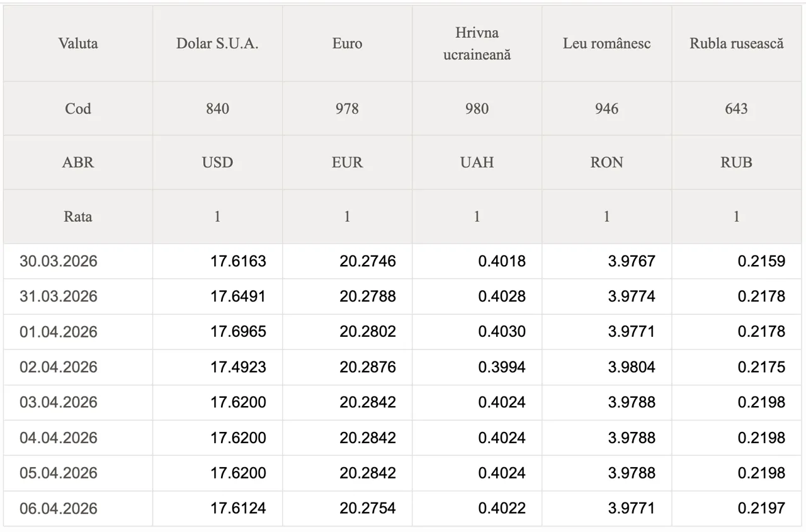
Task: Select the 30.03.2026 date row label
Action: (59, 261)
